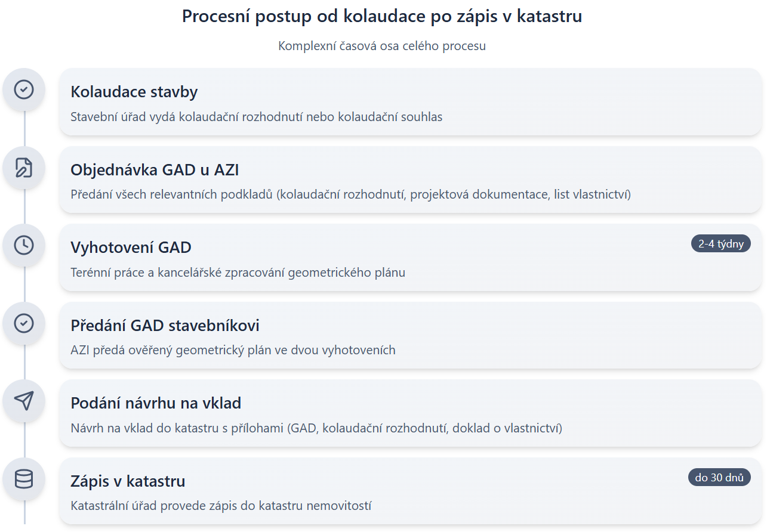Click the checkmark icon beside Kolaudace stavby
Image resolution: width=767 pixels, height=532 pixels.
[24, 90]
